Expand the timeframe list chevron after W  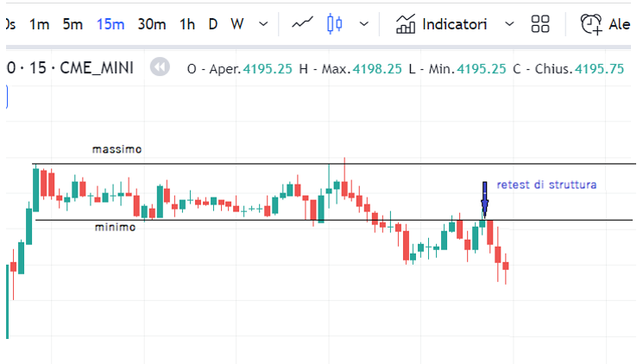point(263,24)
